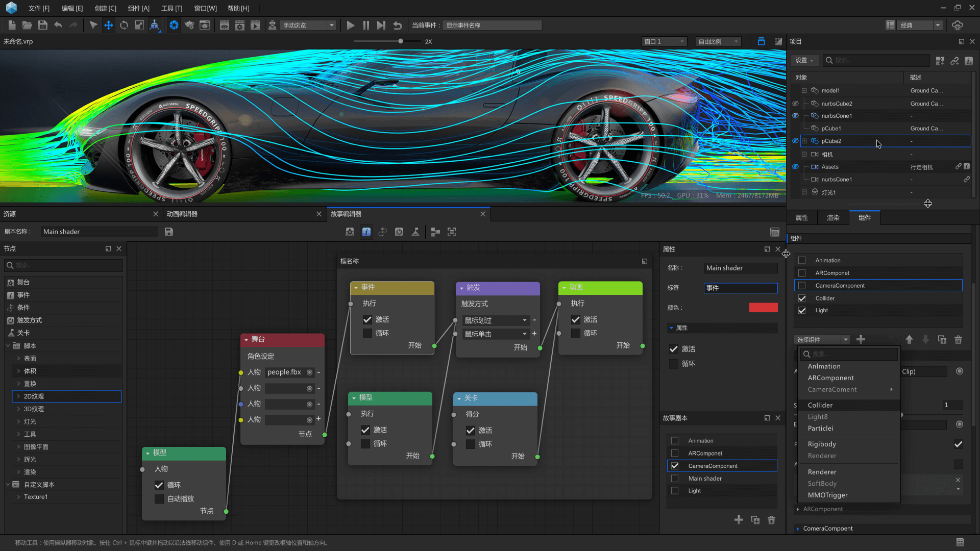The width and height of the screenshot is (980, 551).
Task: Expand the 2D纹理 tree node
Action: [19, 396]
